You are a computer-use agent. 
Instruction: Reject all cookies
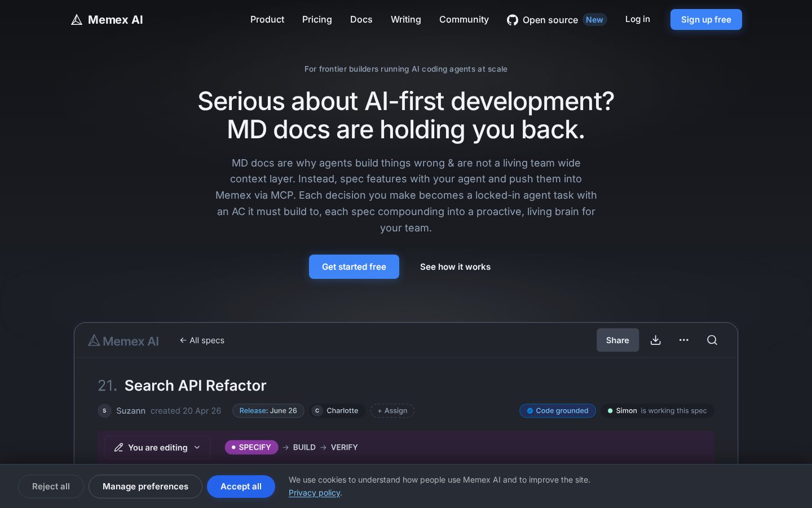tap(51, 487)
